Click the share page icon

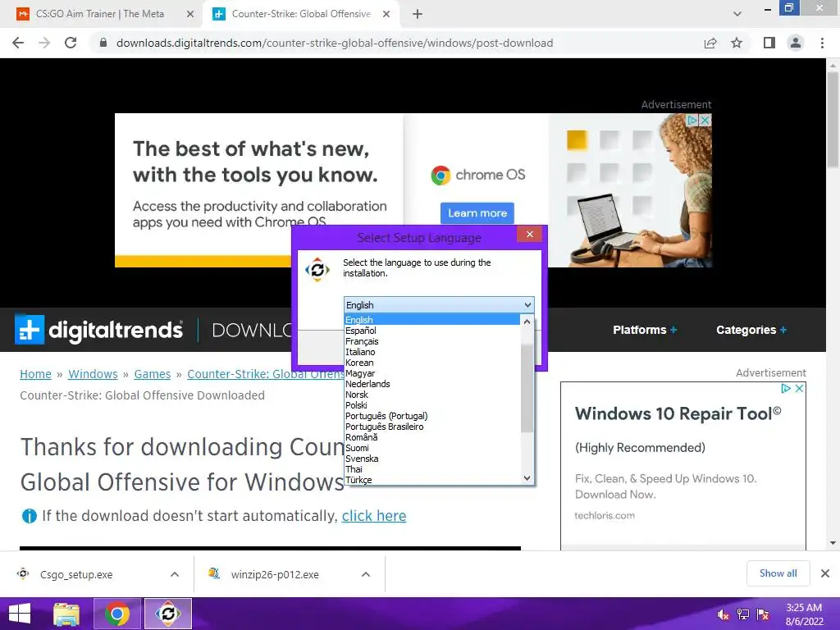pos(710,43)
